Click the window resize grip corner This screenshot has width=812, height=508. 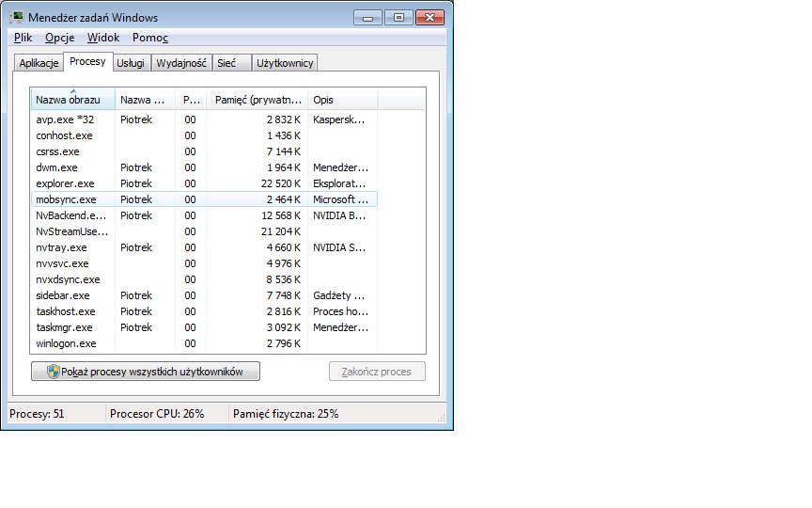click(x=441, y=418)
